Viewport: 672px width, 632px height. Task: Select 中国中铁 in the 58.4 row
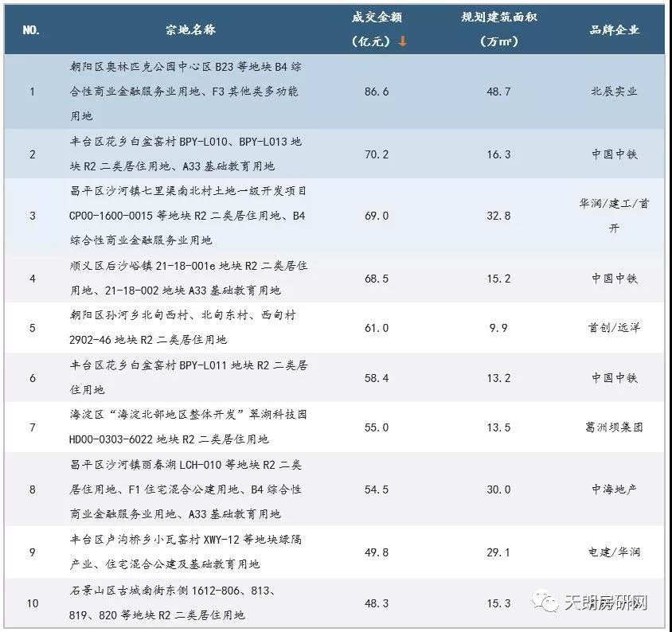pyautogui.click(x=614, y=378)
